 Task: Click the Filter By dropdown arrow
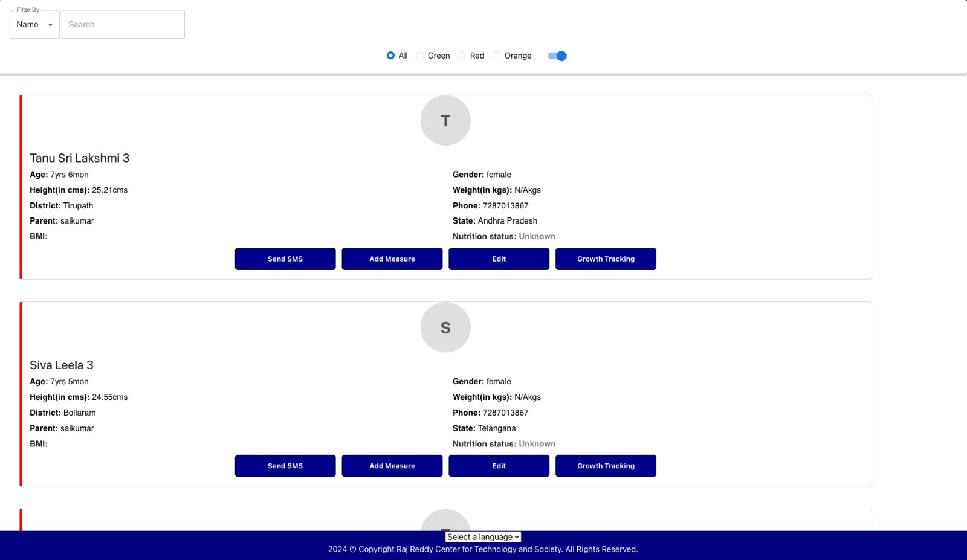pyautogui.click(x=50, y=25)
